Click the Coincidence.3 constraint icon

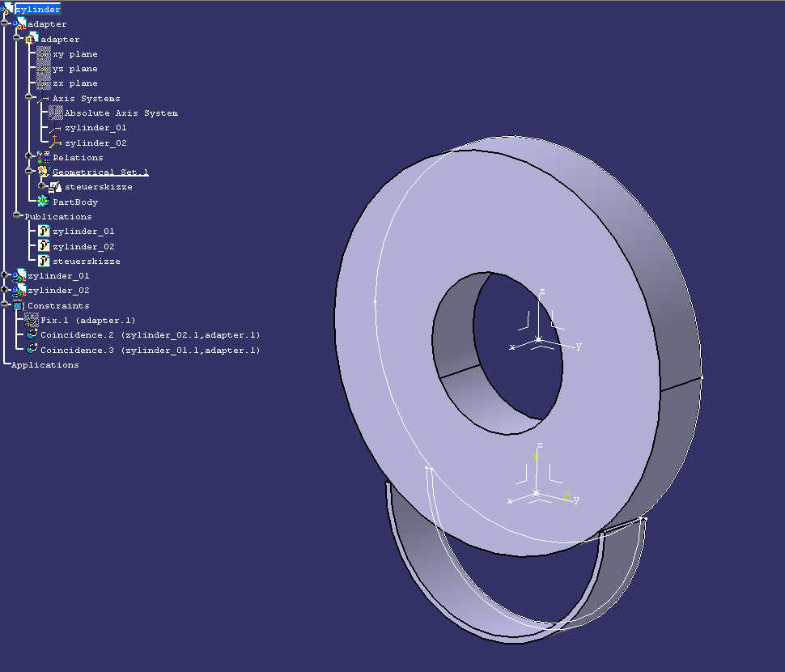click(x=32, y=349)
